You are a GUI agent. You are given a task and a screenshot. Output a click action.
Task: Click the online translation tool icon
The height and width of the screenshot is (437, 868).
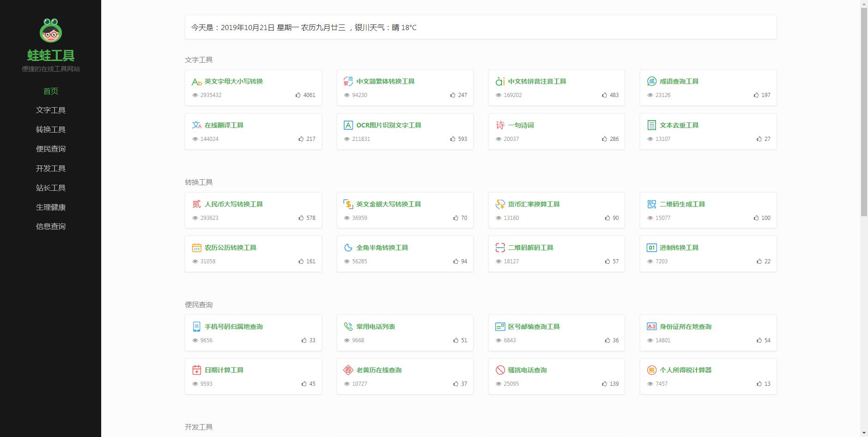pos(196,125)
